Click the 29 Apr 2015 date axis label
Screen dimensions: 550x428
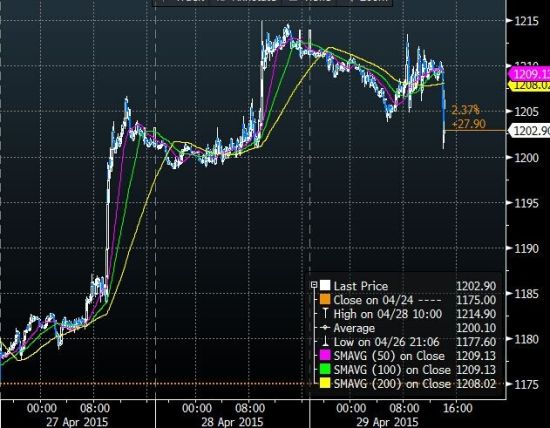coord(387,422)
